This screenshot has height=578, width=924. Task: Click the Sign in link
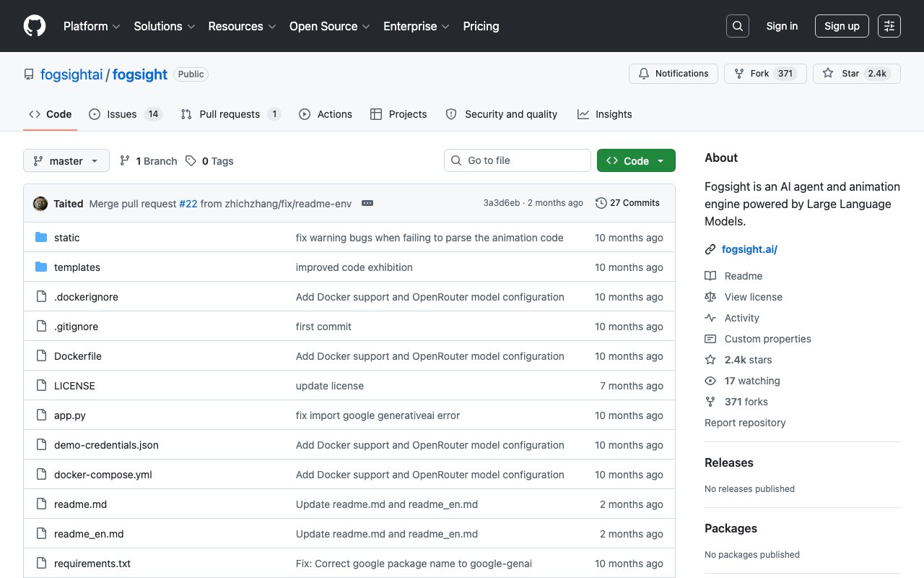783,26
